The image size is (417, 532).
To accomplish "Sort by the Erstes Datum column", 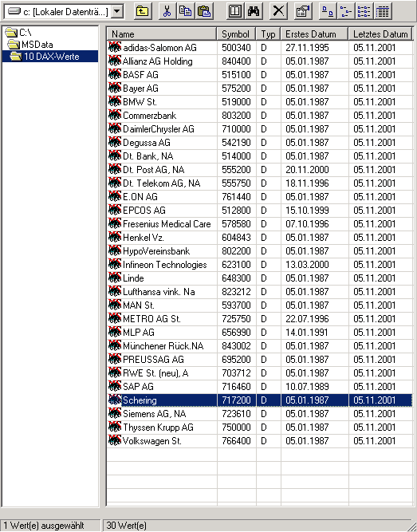I will pyautogui.click(x=314, y=34).
